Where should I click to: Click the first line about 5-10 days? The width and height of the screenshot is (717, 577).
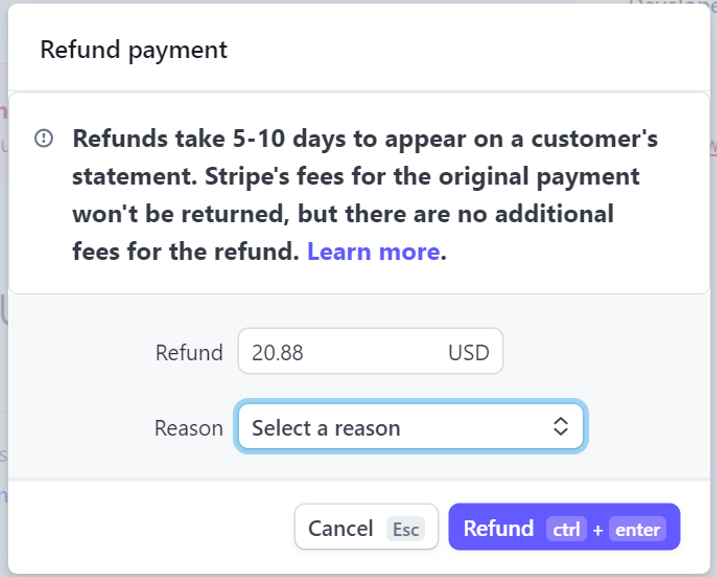[x=365, y=139]
